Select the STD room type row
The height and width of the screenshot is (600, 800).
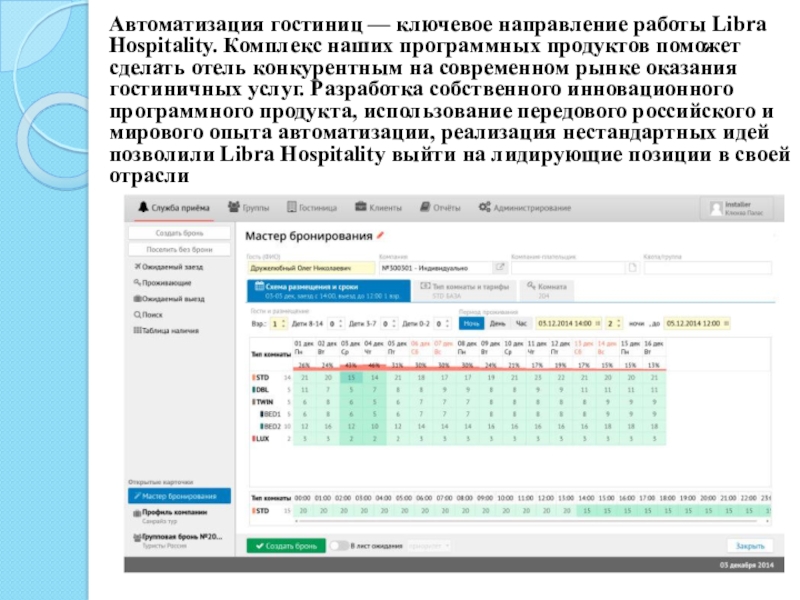[x=458, y=378]
